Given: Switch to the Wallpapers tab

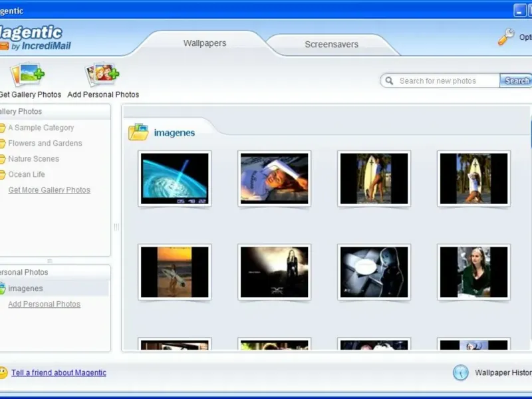Looking at the screenshot, I should coord(204,43).
